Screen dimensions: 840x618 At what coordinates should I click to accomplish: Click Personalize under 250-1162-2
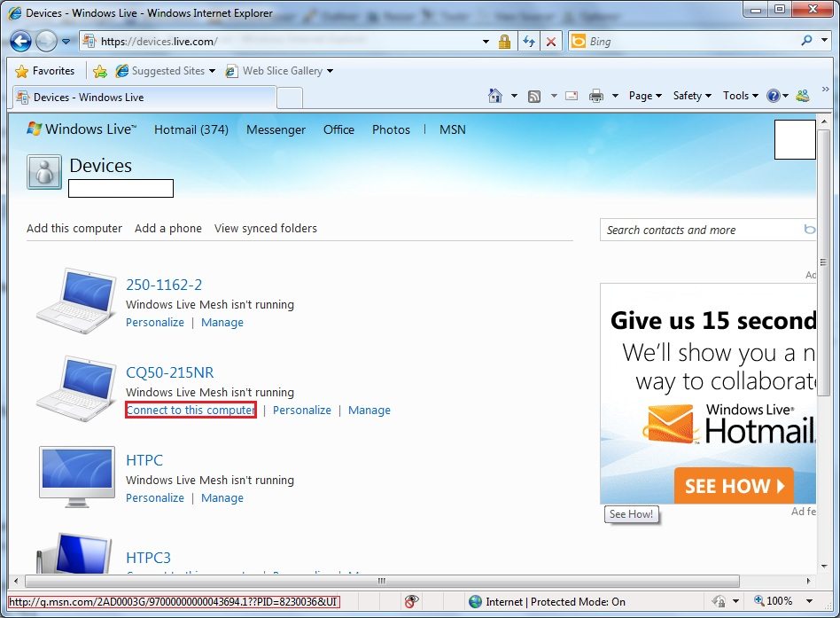coord(155,323)
